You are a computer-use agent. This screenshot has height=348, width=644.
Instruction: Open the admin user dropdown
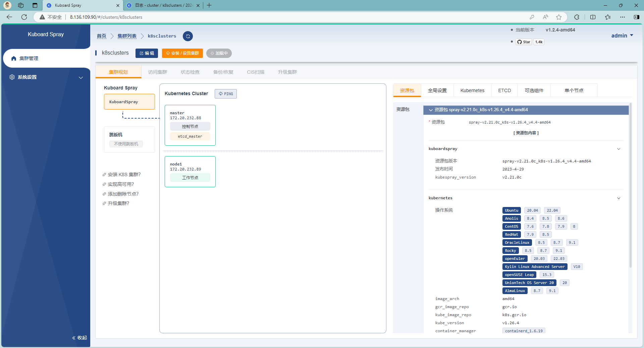click(x=622, y=36)
